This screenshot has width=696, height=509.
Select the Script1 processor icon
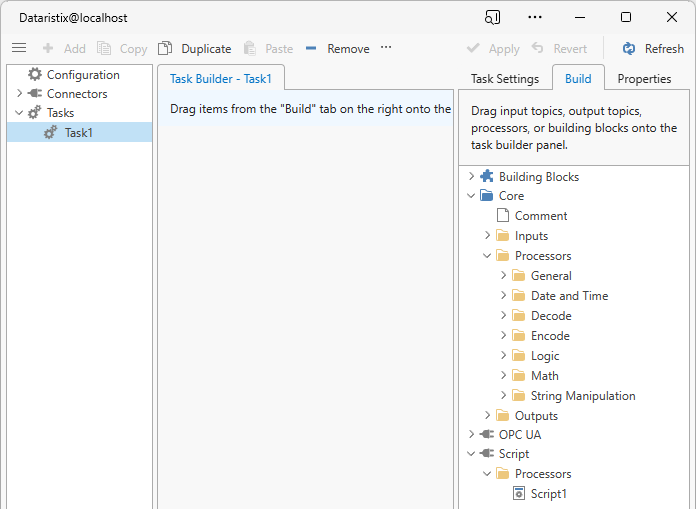tap(519, 493)
